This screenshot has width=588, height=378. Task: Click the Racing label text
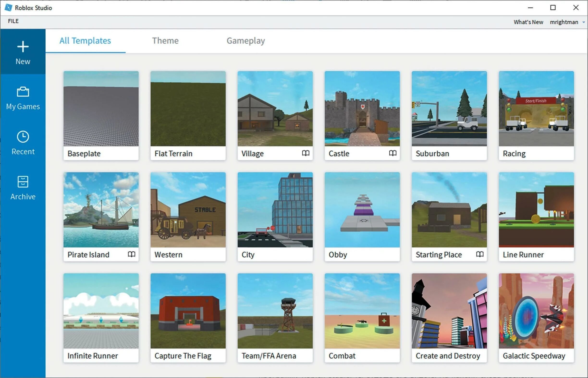tap(514, 154)
